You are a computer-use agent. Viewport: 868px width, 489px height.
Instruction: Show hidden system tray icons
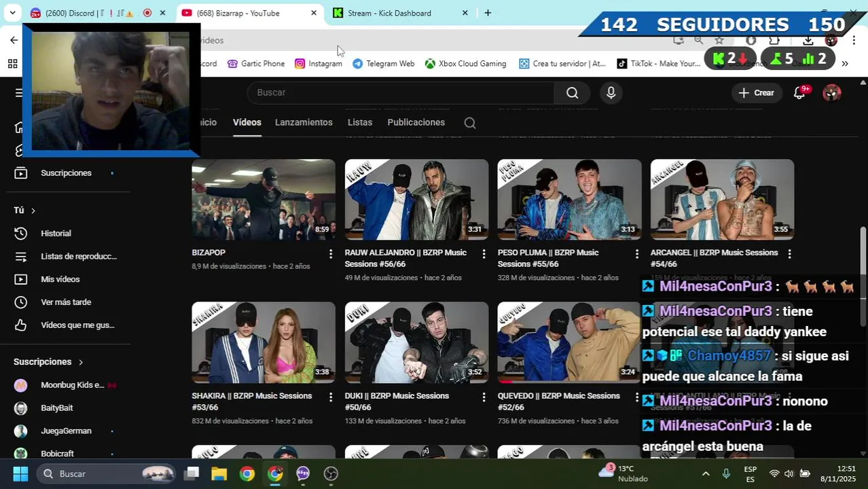click(x=705, y=473)
